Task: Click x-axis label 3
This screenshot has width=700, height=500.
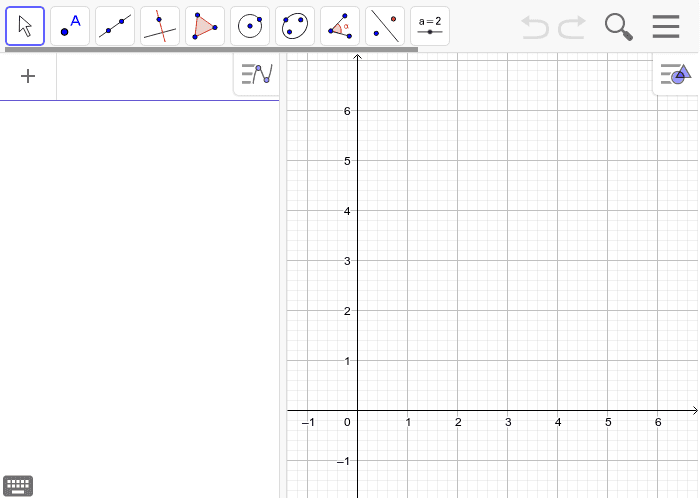Action: click(x=508, y=422)
